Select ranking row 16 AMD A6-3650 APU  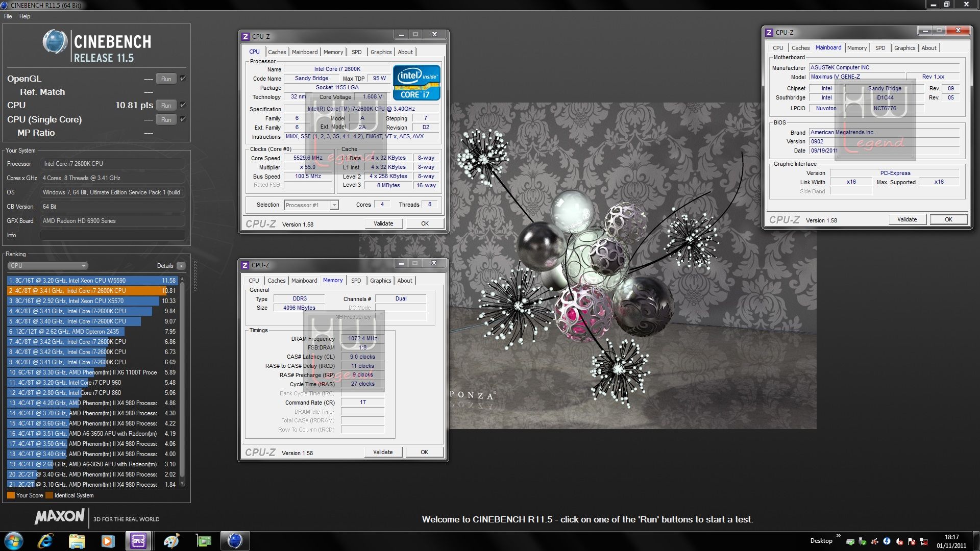click(x=92, y=434)
